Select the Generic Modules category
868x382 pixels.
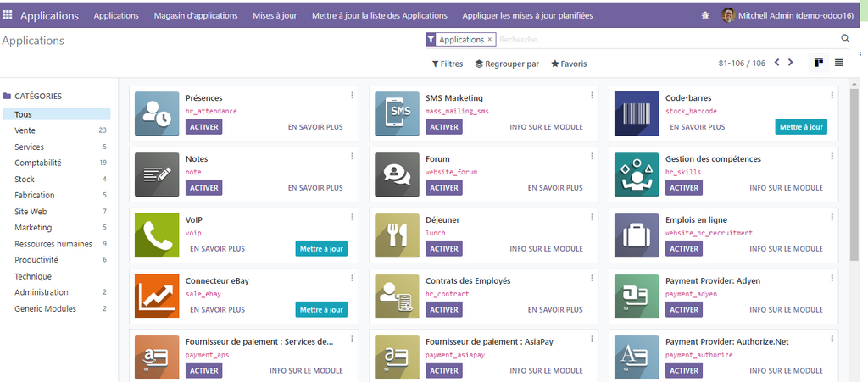click(57, 308)
